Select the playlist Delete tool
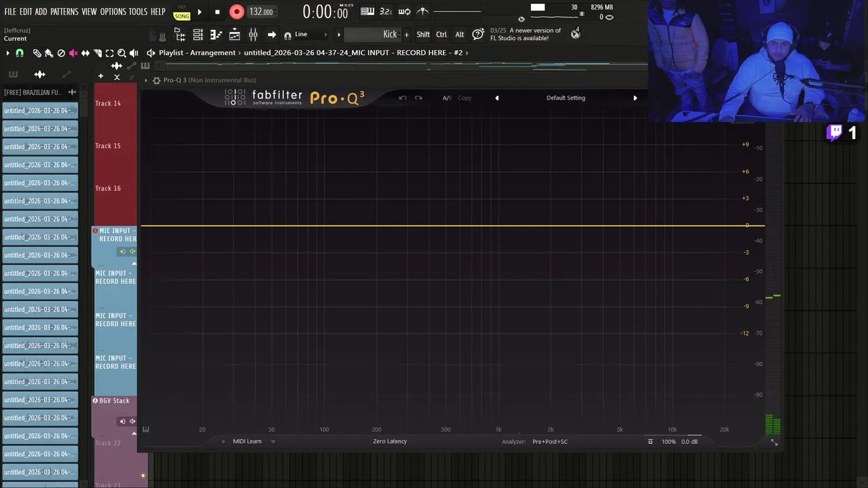The image size is (868, 488). [61, 53]
